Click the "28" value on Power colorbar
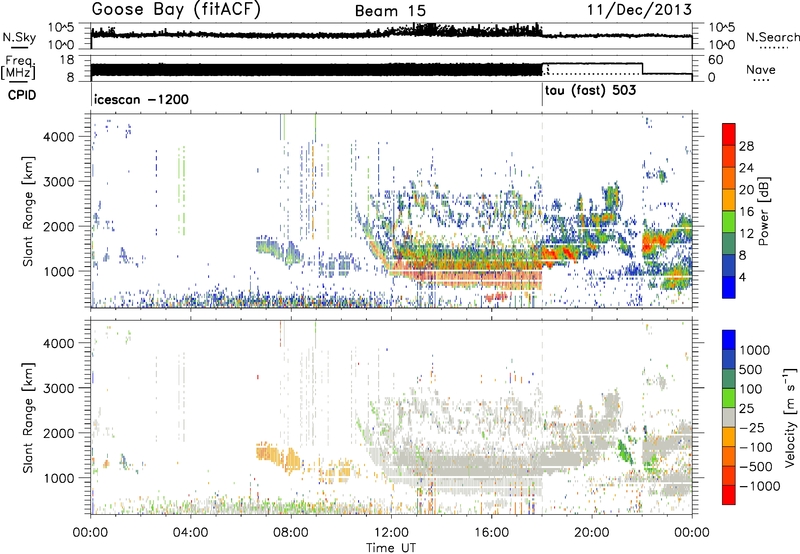Viewport: 800px width, 554px height. click(746, 146)
